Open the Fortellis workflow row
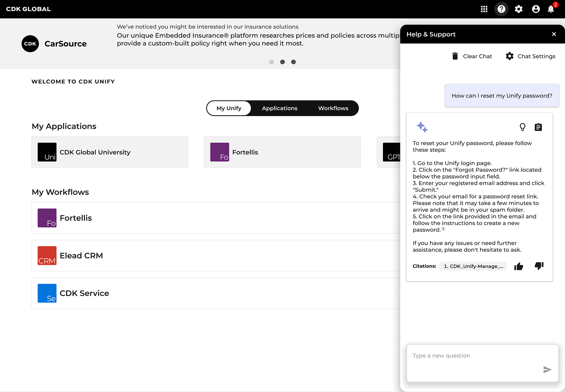 (216, 218)
